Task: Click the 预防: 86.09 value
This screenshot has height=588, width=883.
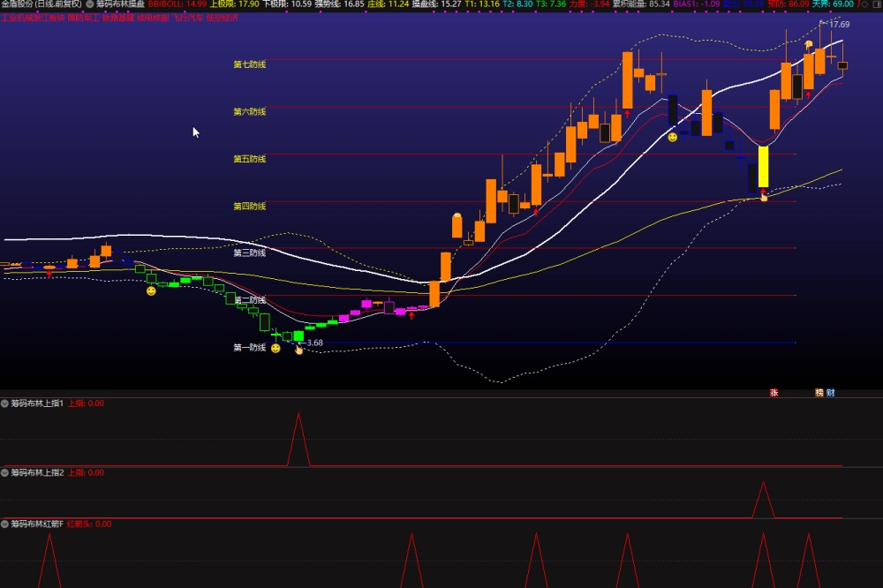Action: tap(789, 4)
